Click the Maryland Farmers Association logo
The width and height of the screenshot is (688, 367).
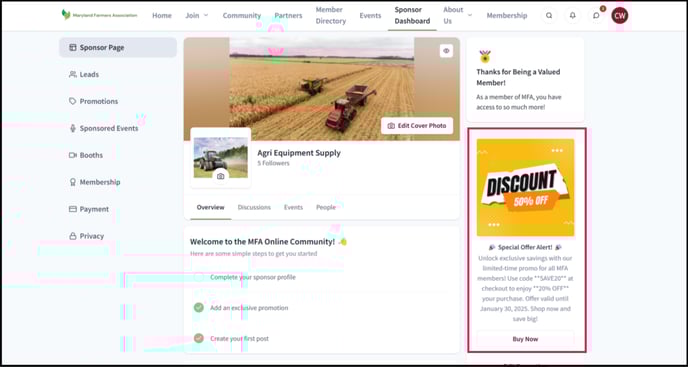pyautogui.click(x=99, y=15)
